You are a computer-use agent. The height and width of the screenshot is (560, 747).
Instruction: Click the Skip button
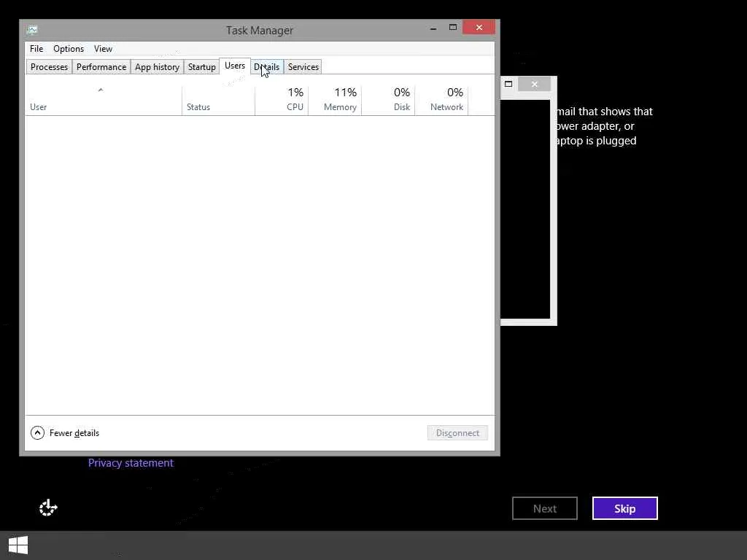click(624, 508)
